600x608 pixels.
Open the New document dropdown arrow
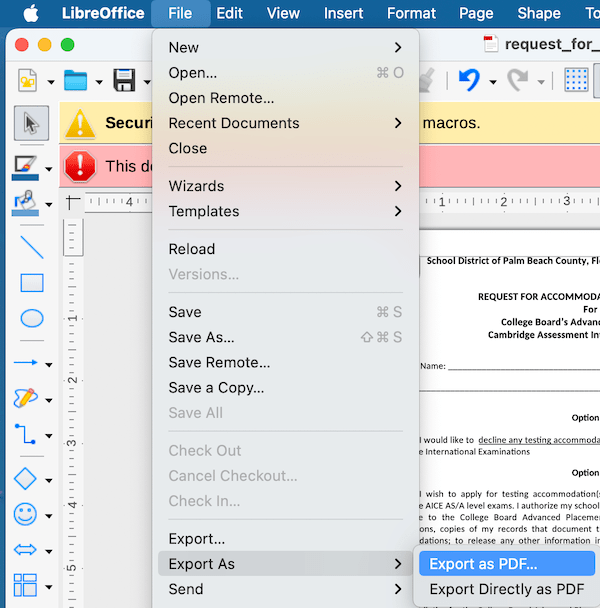coord(51,82)
